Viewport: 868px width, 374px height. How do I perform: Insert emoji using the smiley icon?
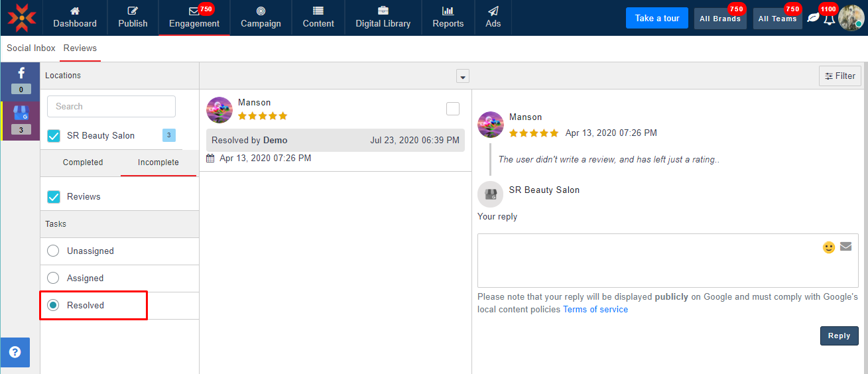829,247
